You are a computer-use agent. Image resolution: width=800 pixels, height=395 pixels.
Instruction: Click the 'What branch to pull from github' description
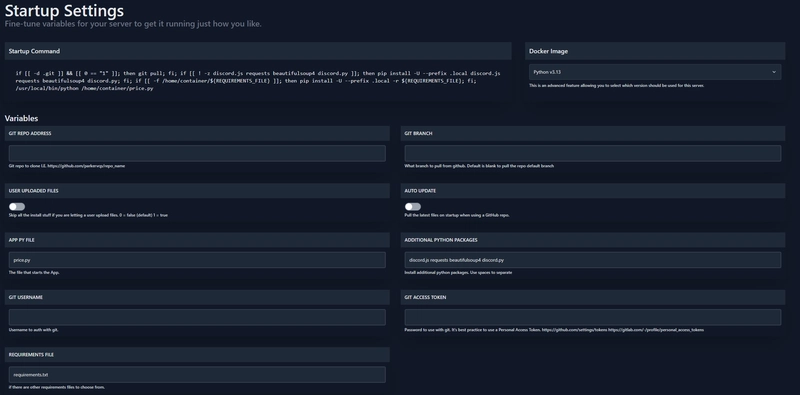[x=479, y=166]
